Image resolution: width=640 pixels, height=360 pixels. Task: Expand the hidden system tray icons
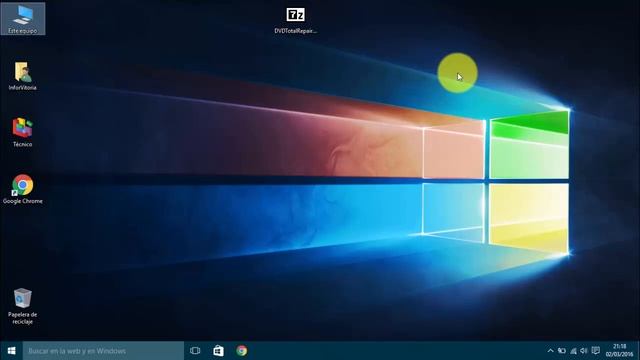point(550,351)
